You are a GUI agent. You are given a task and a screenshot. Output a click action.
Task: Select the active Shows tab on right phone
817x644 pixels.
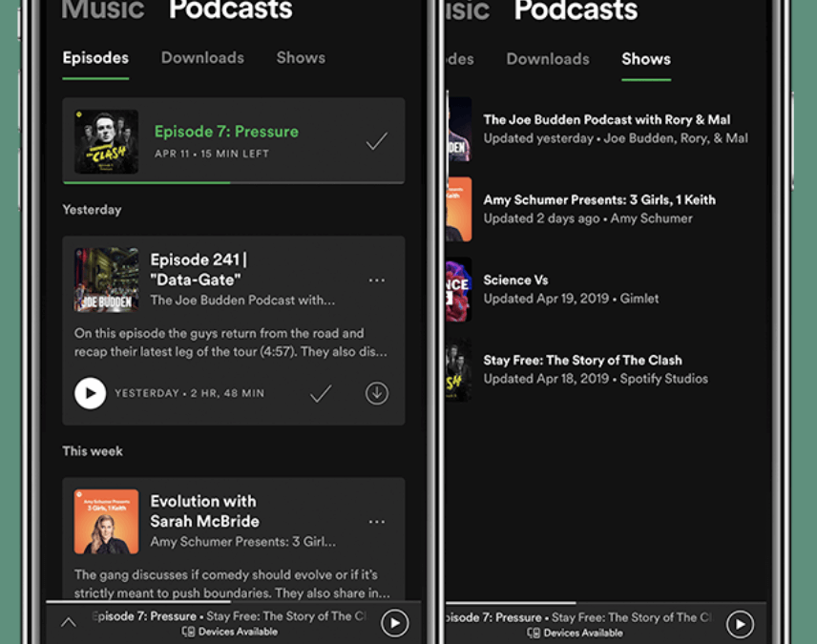coord(645,59)
